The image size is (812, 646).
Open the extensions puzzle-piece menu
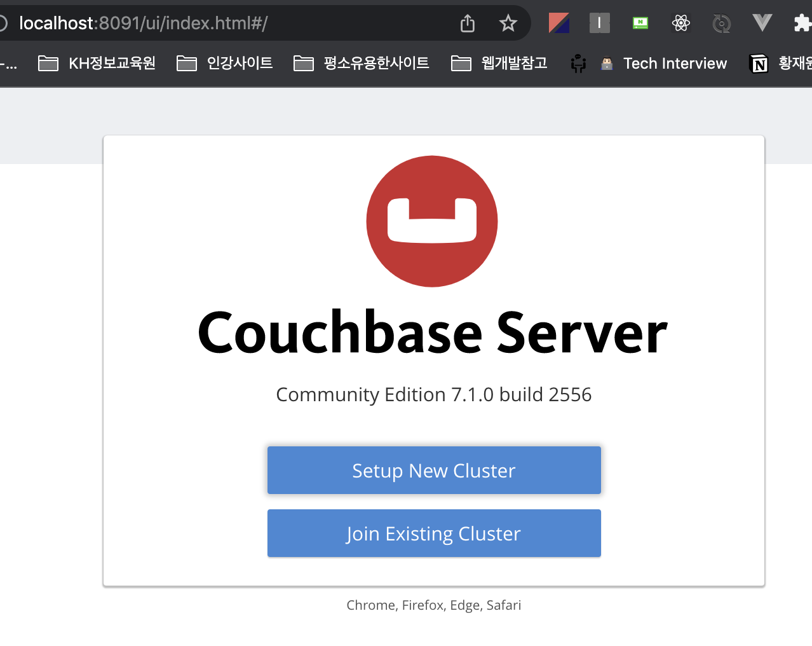coord(802,24)
